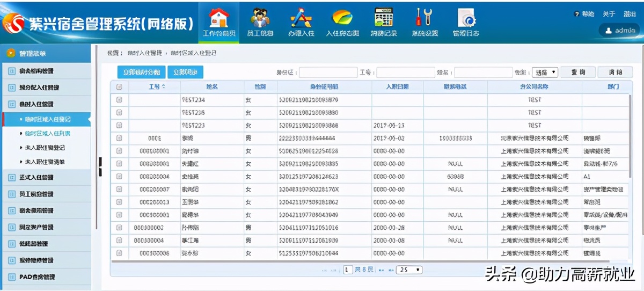The width and height of the screenshot is (644, 291).
Task: Open system settings wrench and screwdriver icon
Action: 424,18
